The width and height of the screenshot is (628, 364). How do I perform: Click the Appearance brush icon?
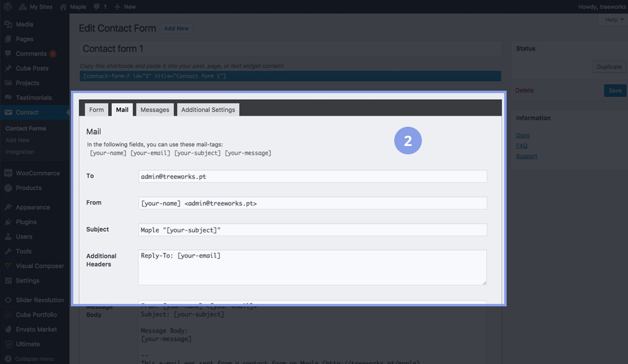pos(8,208)
